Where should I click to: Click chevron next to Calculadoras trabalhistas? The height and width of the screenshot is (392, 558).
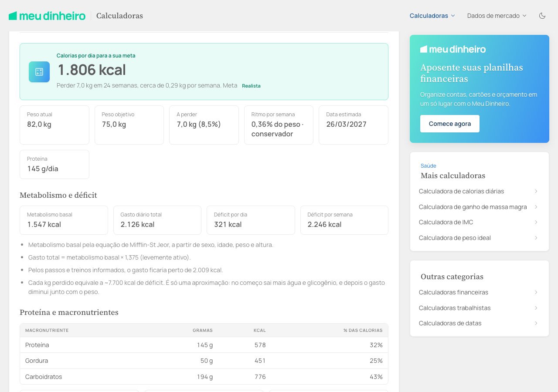pyautogui.click(x=536, y=308)
